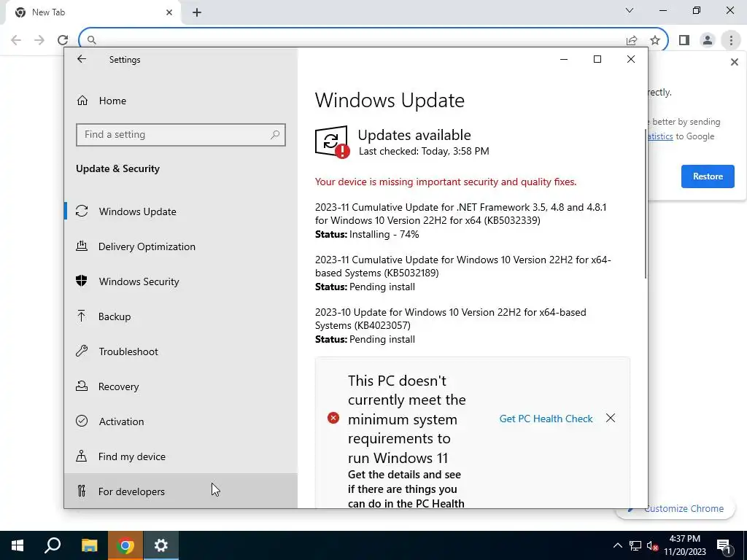Screen dimensions: 747x560
Task: Click the Recovery icon in sidebar
Action: [x=82, y=386]
